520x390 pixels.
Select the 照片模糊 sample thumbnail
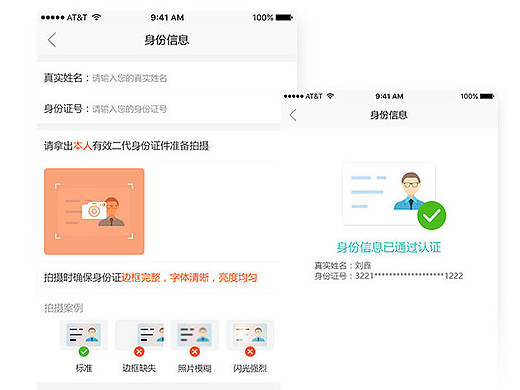[x=195, y=334]
